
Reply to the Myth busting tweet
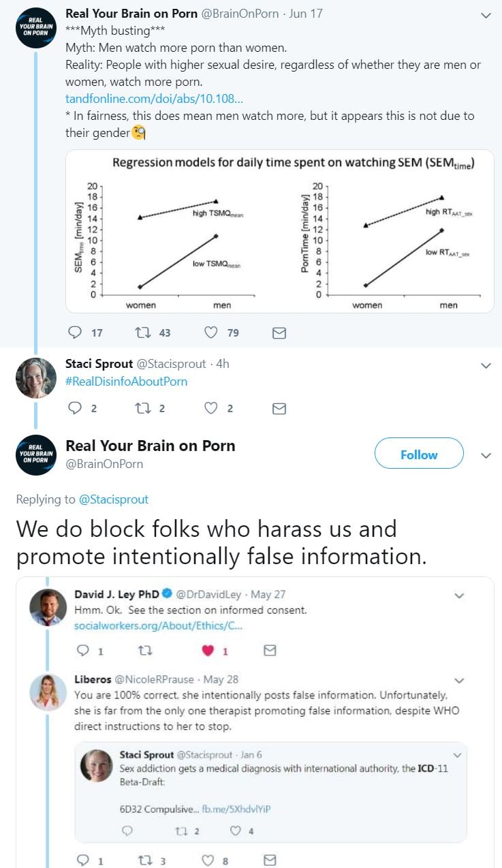tap(76, 332)
